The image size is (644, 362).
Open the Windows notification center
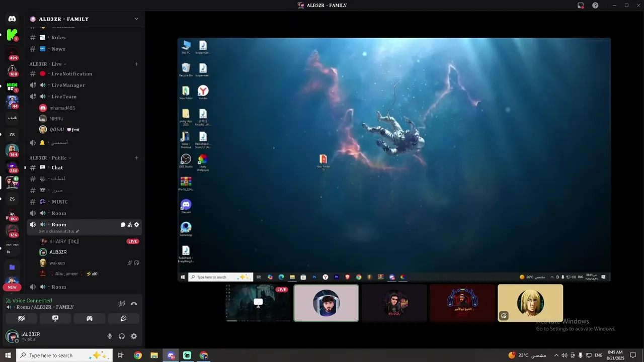pos(633,355)
